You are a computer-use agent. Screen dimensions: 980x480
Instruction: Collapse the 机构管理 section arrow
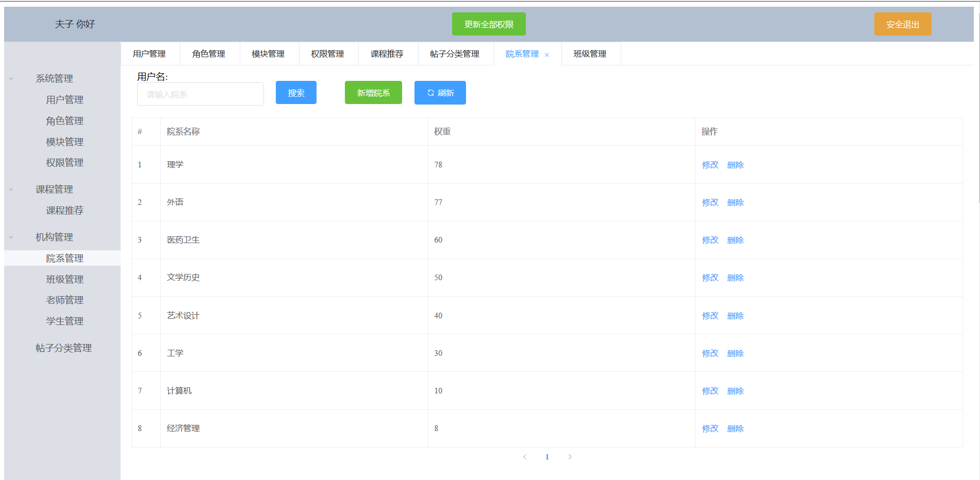[x=11, y=237]
